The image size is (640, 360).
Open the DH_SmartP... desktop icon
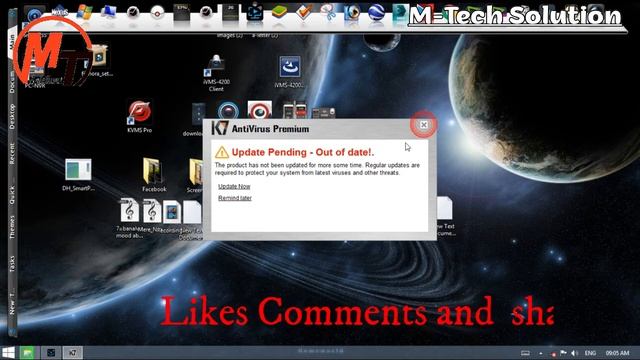point(78,175)
